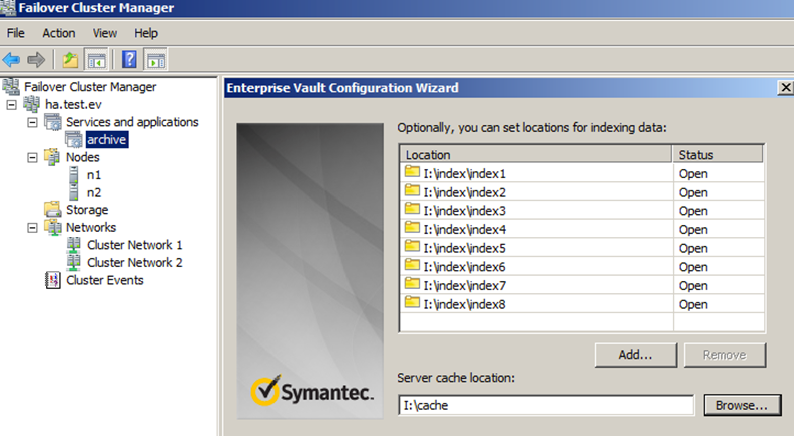This screenshot has width=794, height=436.
Task: Click the Cluster Events icon
Action: [53, 280]
